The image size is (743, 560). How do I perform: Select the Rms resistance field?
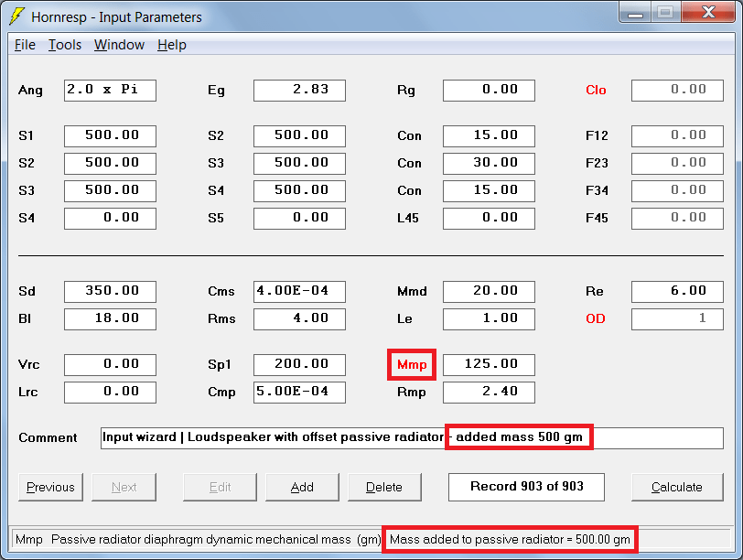[x=299, y=318]
